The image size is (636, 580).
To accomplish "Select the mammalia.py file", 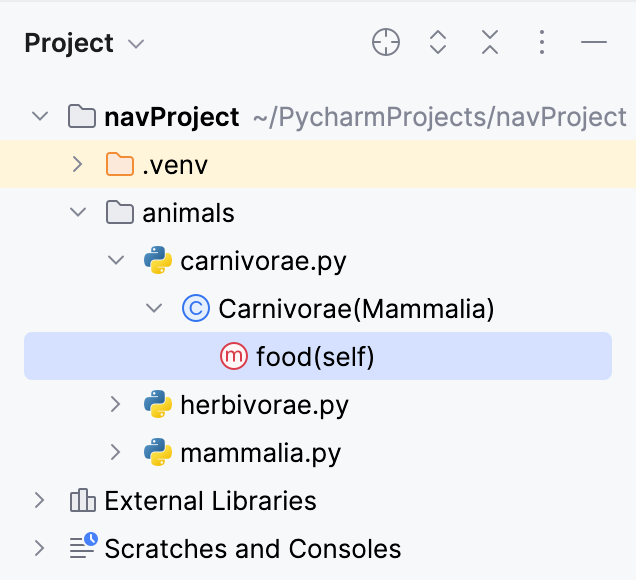I will pos(261,453).
